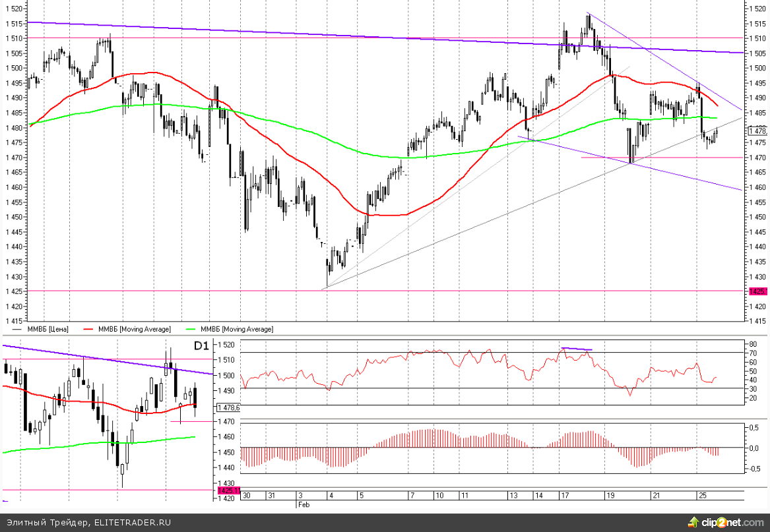
Task: Click the pink 1425.1 label under the mini chart
Action: pos(226,490)
